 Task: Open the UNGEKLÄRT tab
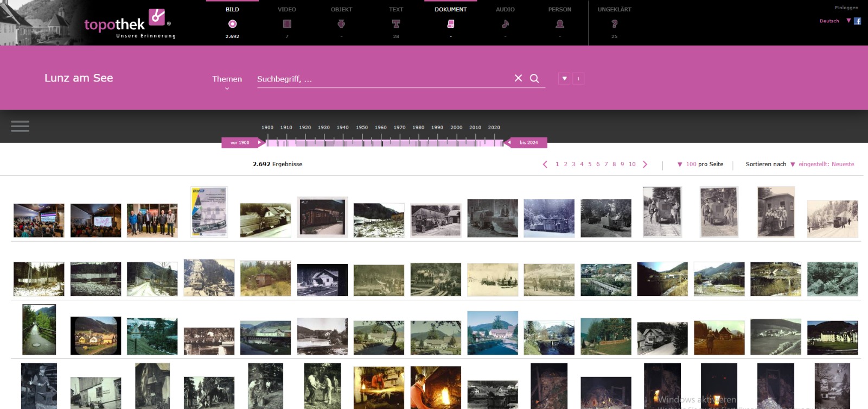[614, 9]
